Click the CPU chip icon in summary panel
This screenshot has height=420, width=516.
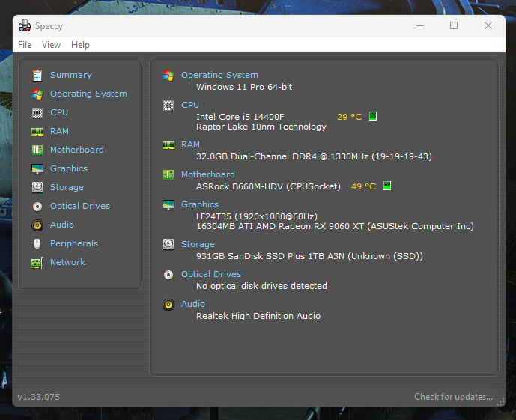click(x=169, y=106)
